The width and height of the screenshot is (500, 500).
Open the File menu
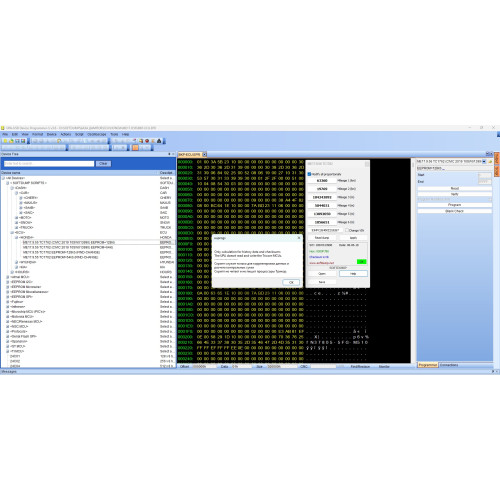(x=5, y=134)
